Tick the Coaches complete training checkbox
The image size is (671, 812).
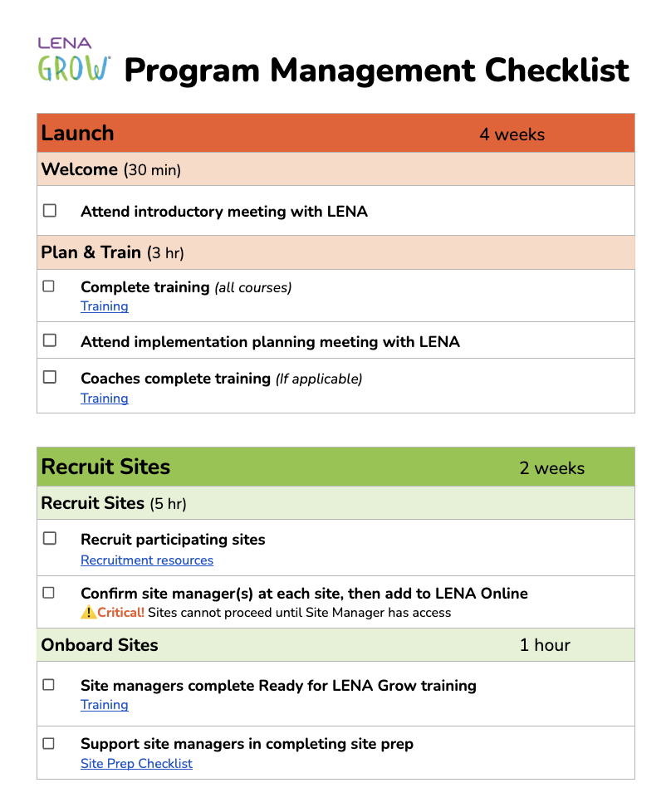50,377
